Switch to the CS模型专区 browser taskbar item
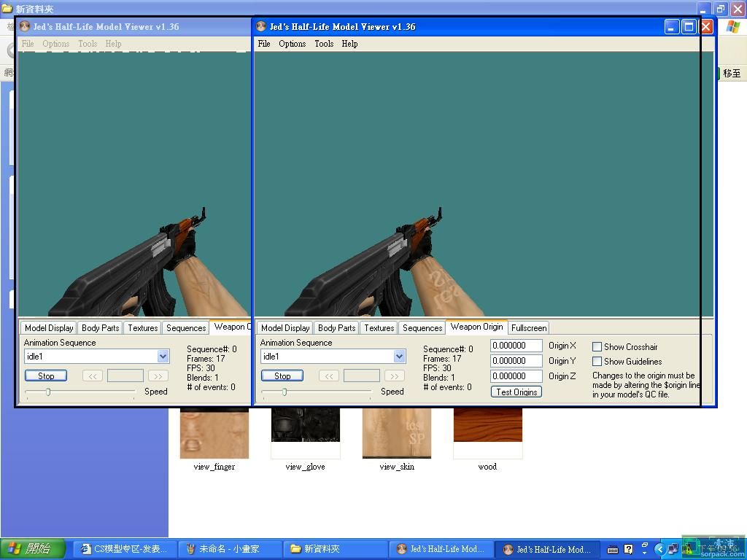Image resolution: width=747 pixels, height=560 pixels. (x=125, y=550)
